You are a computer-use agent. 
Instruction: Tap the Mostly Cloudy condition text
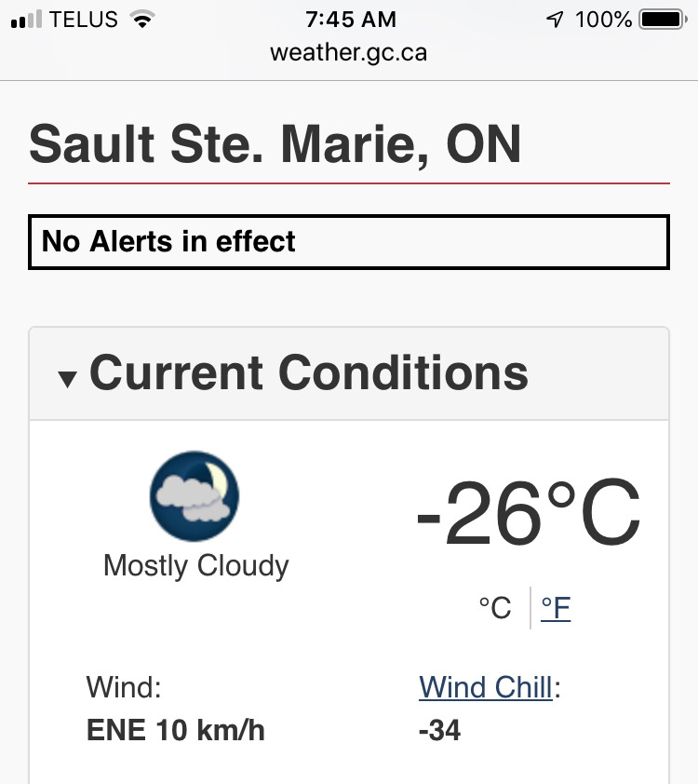coord(195,565)
